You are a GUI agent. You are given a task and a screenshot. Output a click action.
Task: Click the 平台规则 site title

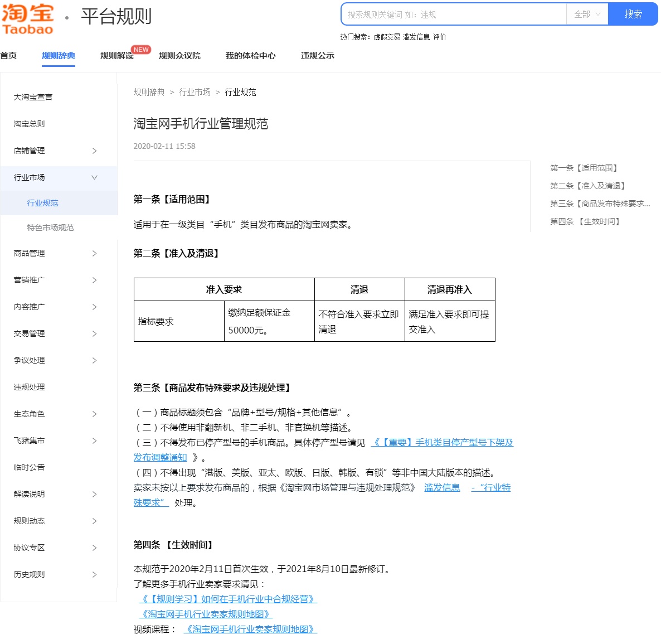(116, 17)
